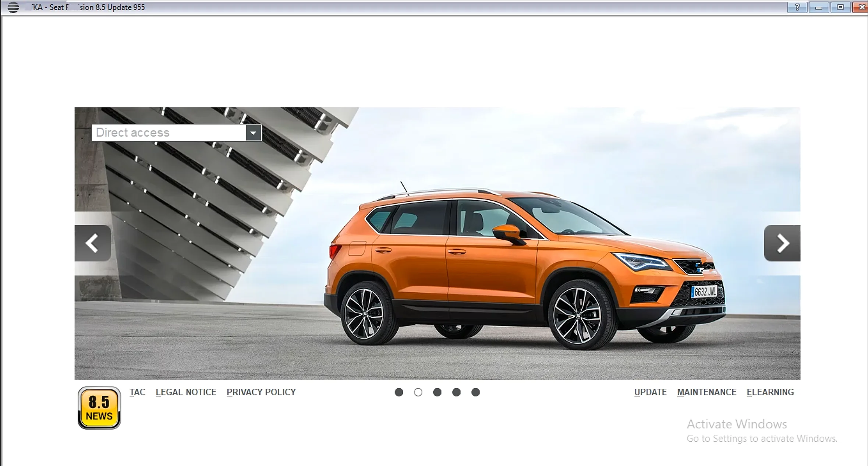868x466 pixels.
Task: Minimize the application window
Action: coord(818,7)
